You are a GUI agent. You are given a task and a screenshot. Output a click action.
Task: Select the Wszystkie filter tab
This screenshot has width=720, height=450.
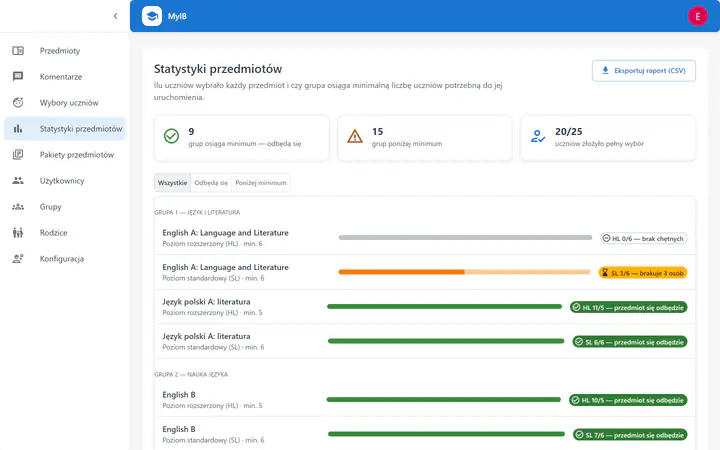pos(172,183)
